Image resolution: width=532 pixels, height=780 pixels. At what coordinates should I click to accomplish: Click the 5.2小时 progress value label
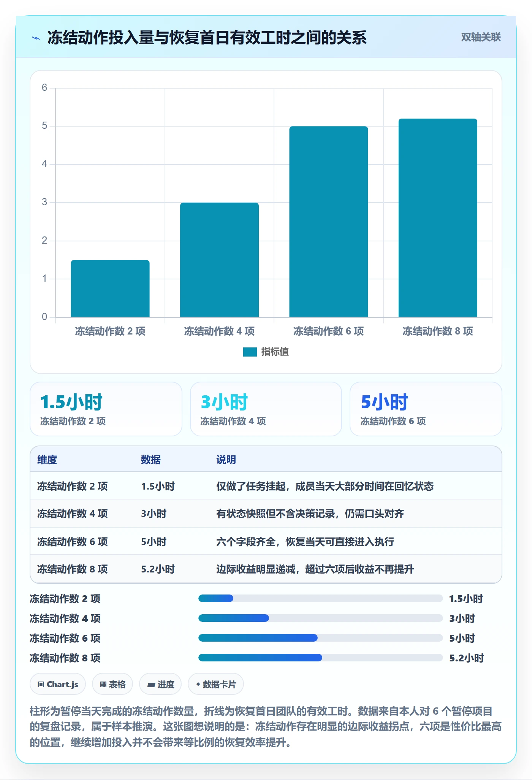[466, 658]
